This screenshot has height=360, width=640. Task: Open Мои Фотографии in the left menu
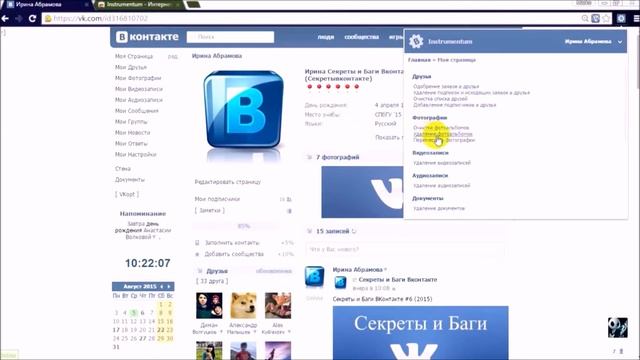138,78
